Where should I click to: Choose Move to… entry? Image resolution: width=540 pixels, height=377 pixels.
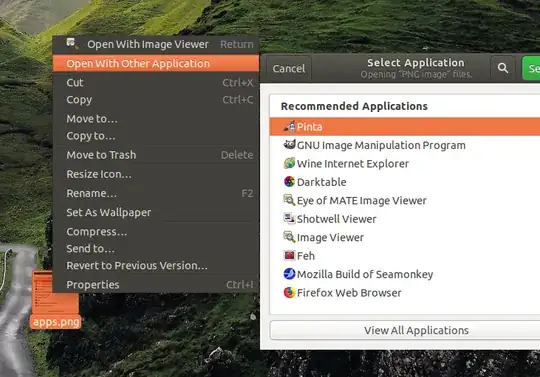click(156, 119)
